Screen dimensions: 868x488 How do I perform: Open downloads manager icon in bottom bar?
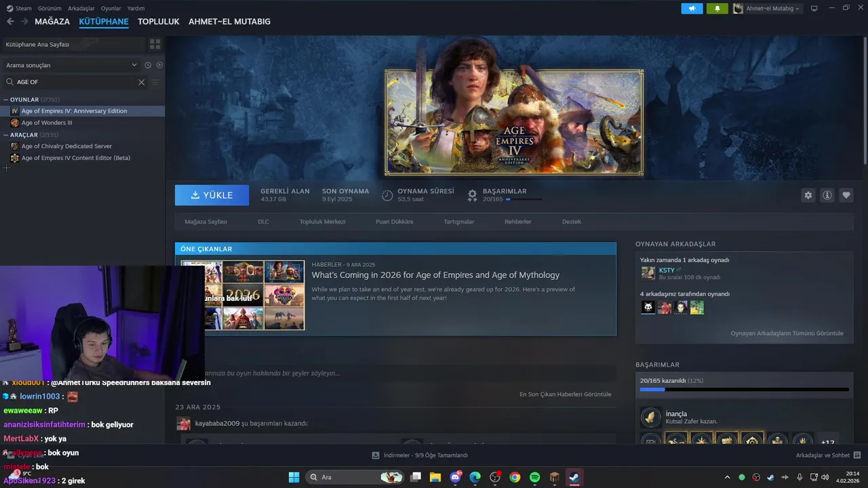376,455
